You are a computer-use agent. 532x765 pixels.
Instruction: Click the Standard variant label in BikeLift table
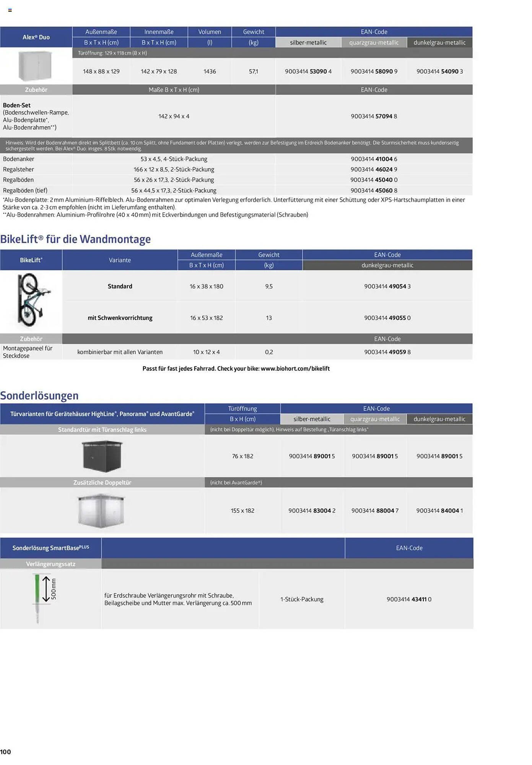coord(120,286)
